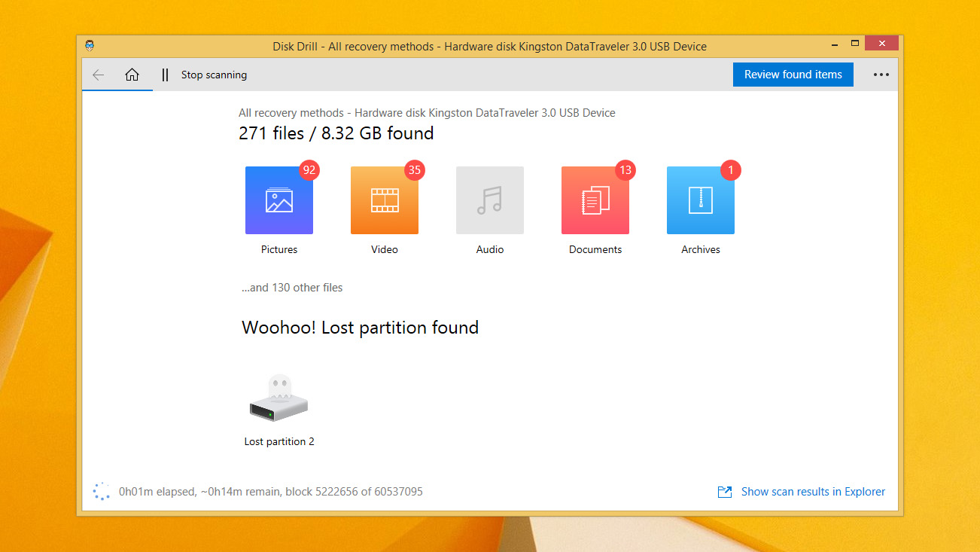Maximize the Disk Drill window
The image size is (980, 552).
pos(855,44)
